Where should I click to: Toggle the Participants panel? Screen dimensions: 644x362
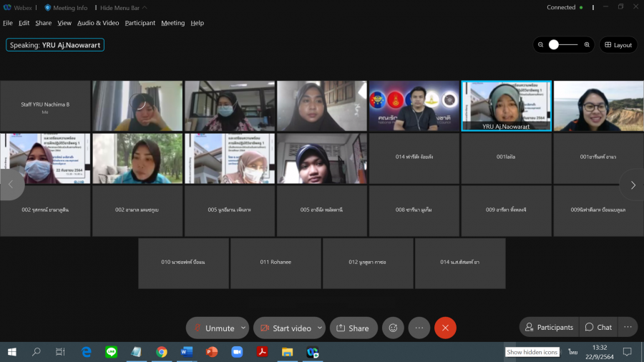tap(549, 327)
